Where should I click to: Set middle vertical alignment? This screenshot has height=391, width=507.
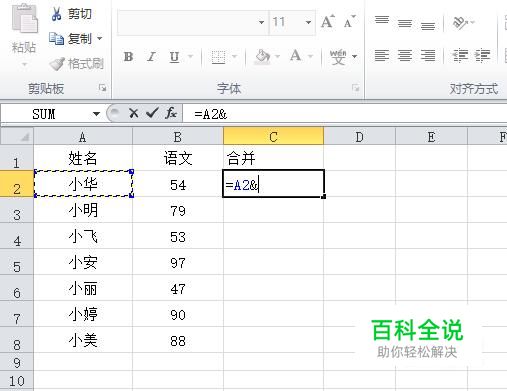pyautogui.click(x=405, y=23)
